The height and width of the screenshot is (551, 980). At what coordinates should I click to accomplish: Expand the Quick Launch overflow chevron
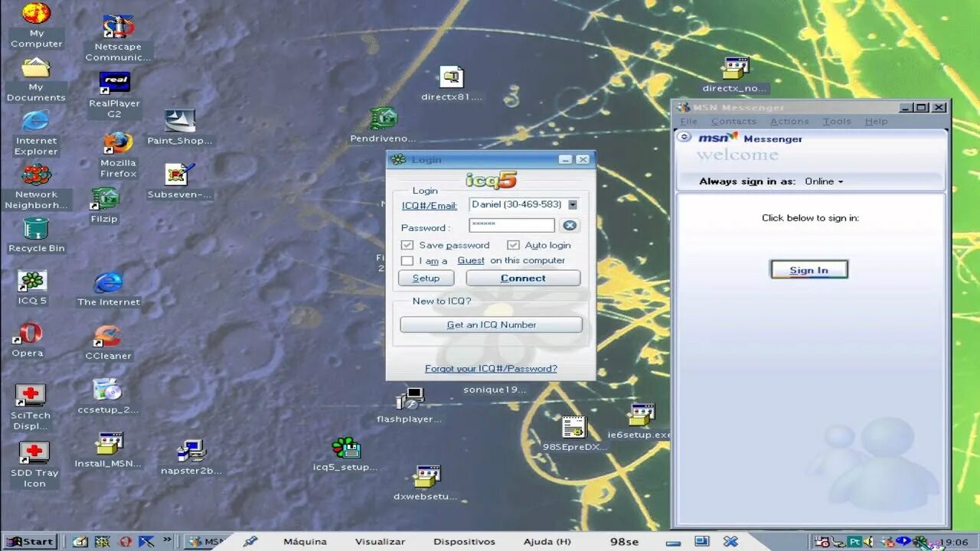coord(168,540)
